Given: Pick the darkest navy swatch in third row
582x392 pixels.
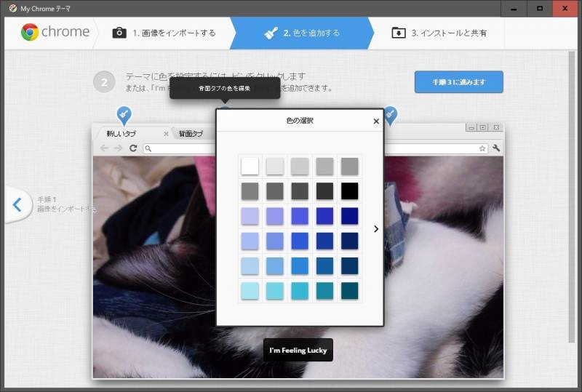Looking at the screenshot, I should click(x=350, y=216).
